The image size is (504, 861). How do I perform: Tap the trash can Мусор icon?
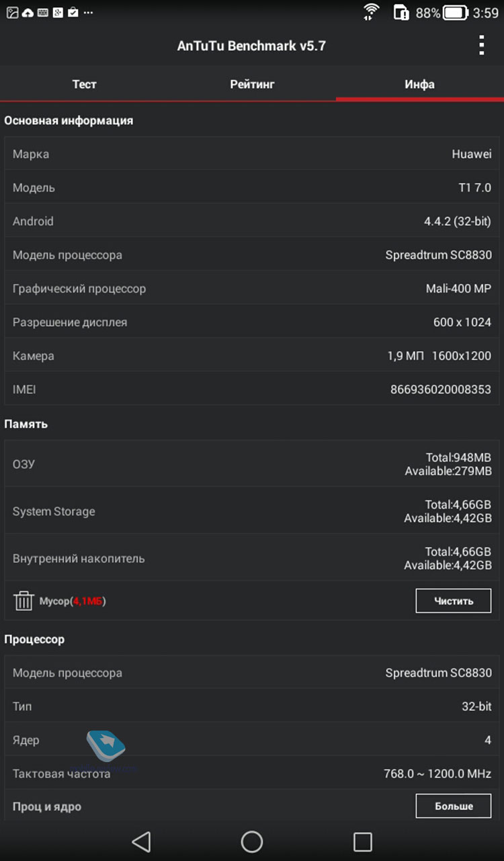pyautogui.click(x=24, y=601)
